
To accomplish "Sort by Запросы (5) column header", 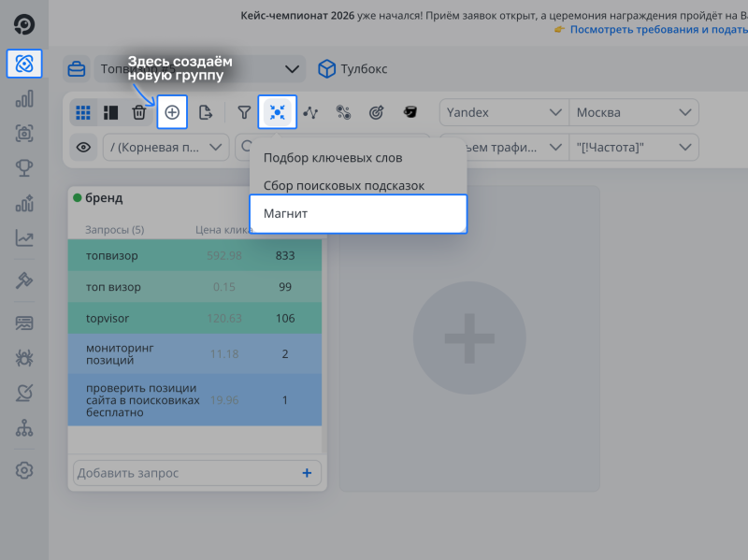I will pos(114,230).
